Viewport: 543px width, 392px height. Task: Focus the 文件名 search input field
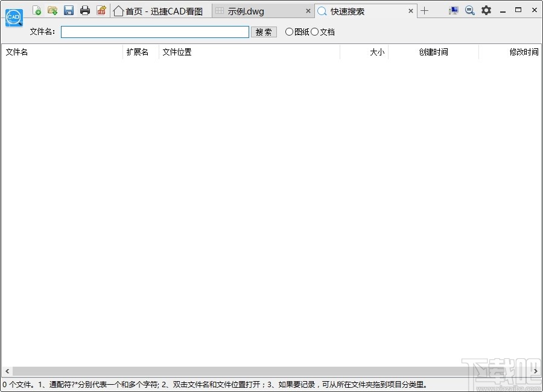pyautogui.click(x=155, y=32)
